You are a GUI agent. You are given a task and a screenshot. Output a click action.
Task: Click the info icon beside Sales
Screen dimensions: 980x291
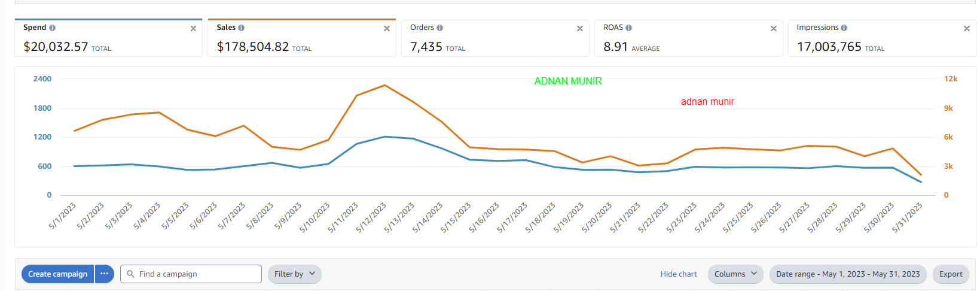[242, 28]
